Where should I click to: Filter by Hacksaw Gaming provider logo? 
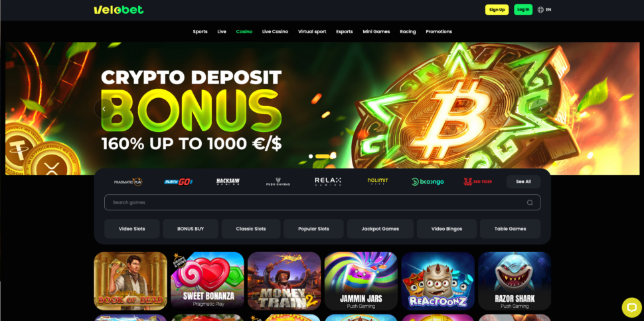coord(228,182)
